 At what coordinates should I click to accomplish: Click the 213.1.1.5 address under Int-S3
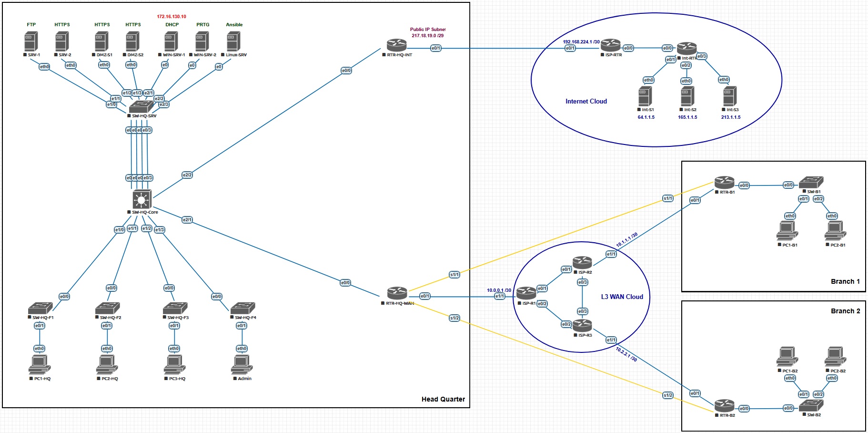tap(731, 117)
